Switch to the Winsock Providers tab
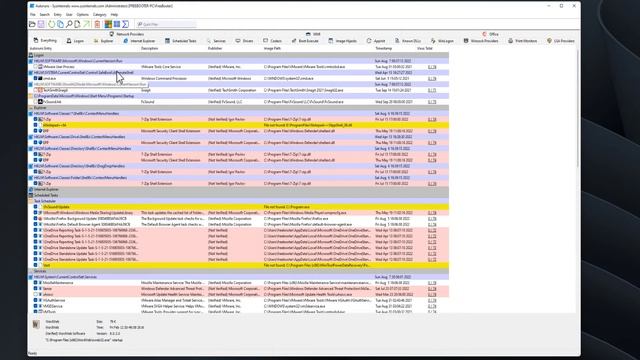Image resolution: width=640 pixels, height=360 pixels. pyautogui.click(x=480, y=41)
